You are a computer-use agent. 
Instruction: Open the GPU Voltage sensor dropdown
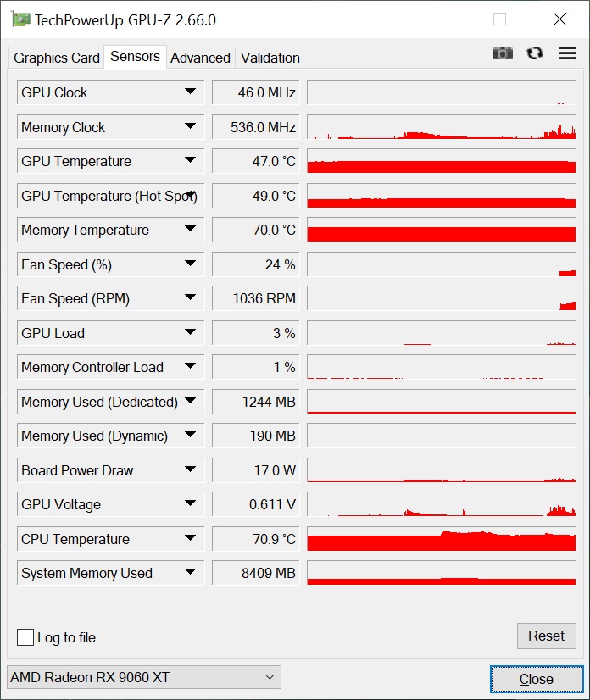point(190,503)
